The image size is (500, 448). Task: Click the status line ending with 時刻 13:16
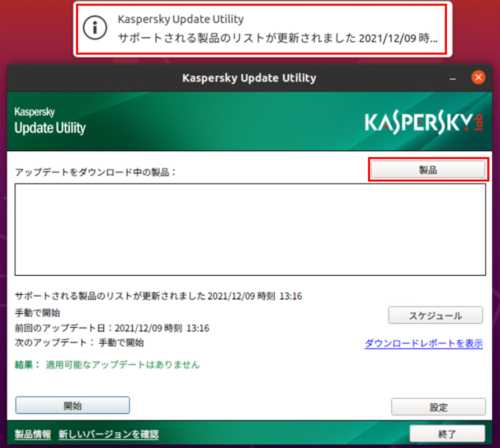point(158,296)
